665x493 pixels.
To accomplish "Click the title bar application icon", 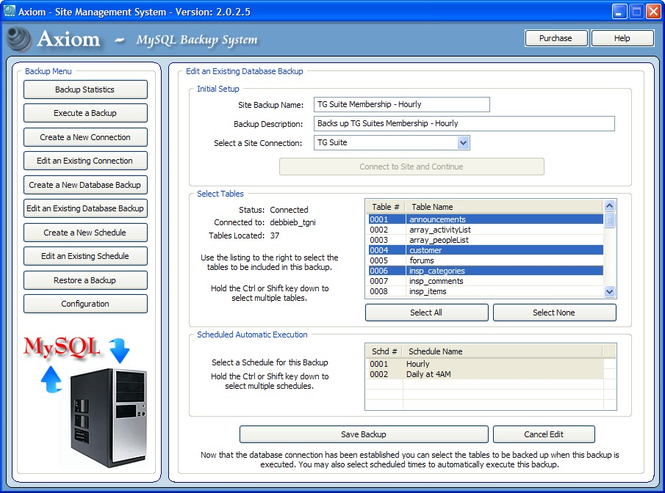I will (9, 11).
